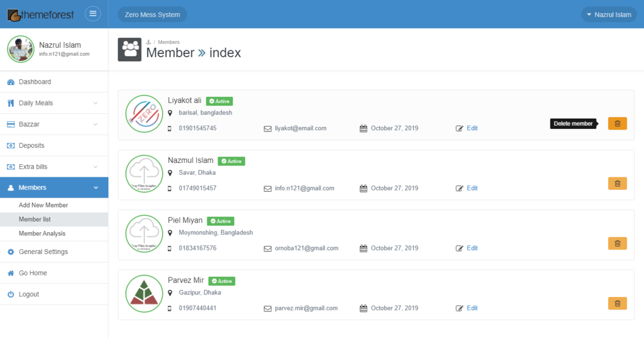Image resolution: width=644 pixels, height=339 pixels.
Task: Expand the Extra bills submenu
Action: tap(96, 167)
